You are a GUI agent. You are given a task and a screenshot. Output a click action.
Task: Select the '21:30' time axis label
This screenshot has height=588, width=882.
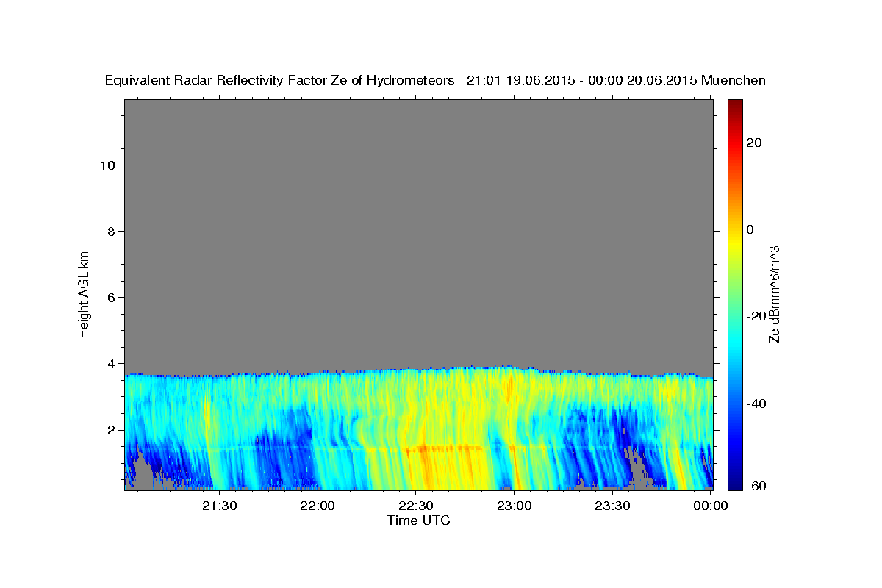coord(220,506)
